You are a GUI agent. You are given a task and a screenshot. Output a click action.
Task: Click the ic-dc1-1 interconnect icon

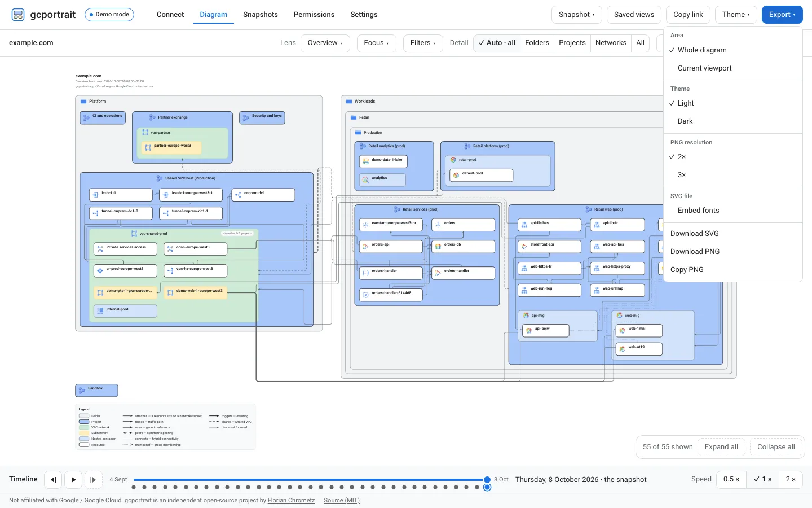(96, 195)
